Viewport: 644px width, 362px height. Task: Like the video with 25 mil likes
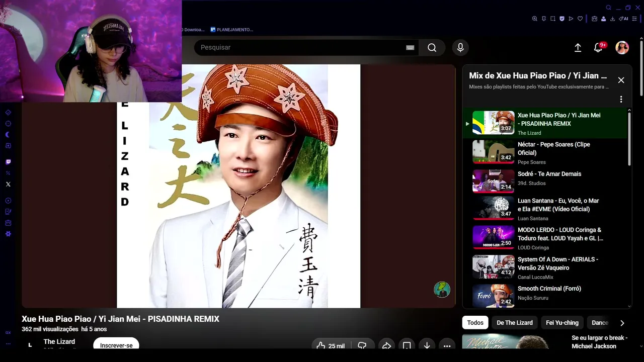coord(330,346)
